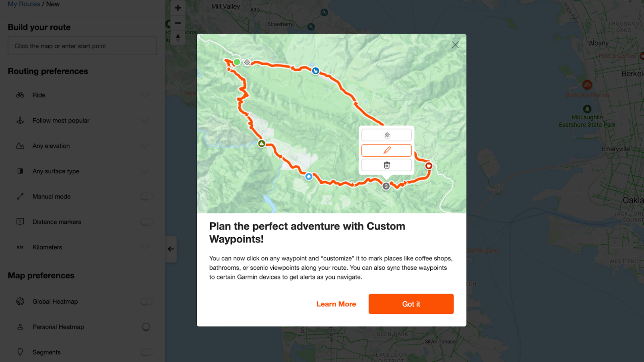Click the mountain icon beside Any elevation
Image resolution: width=644 pixels, height=362 pixels.
[x=20, y=146]
